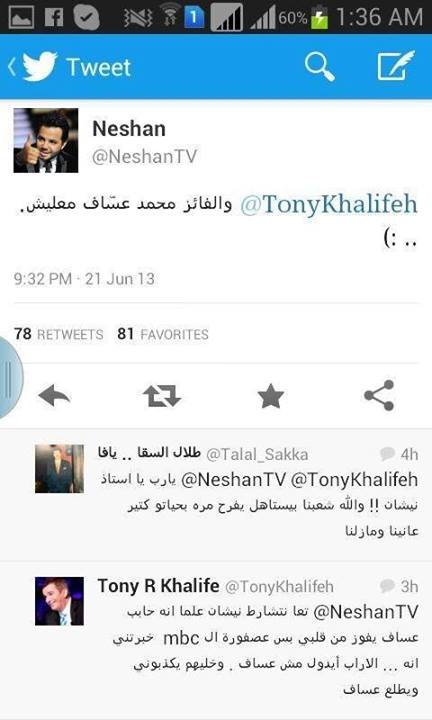Image resolution: width=432 pixels, height=720 pixels.
Task: Tap the Facebook notification icon in the status bar
Action: tap(54, 18)
